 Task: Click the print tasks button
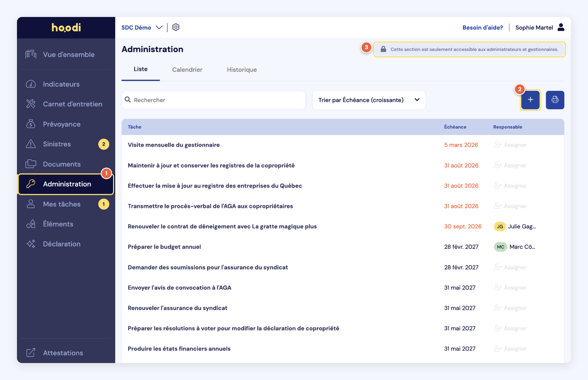[x=555, y=100]
